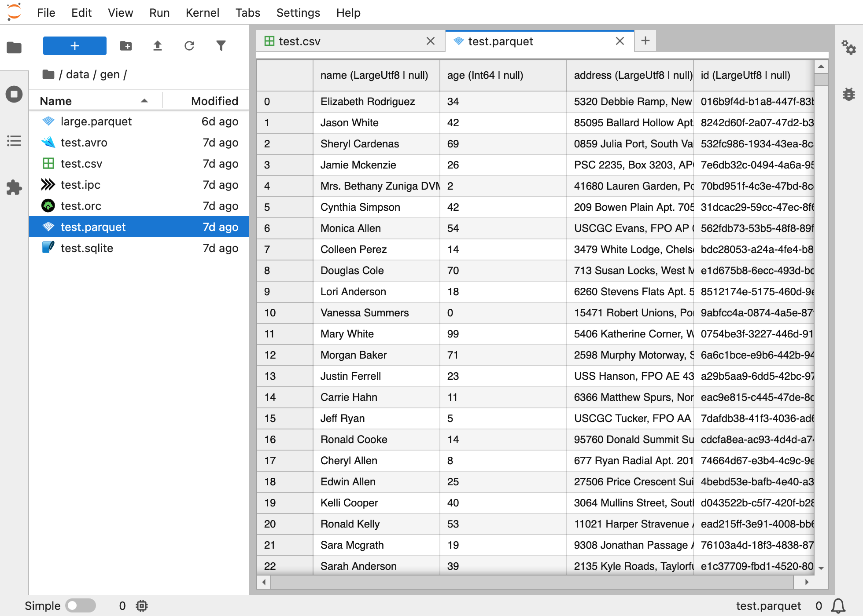Click the Upload Files arrow icon

click(158, 46)
